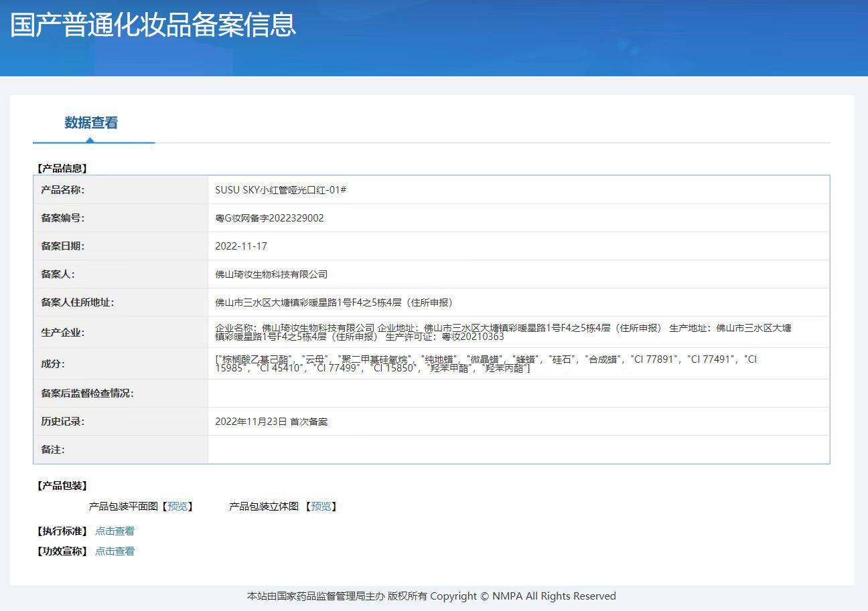Click the 生产企业 row label
The width and height of the screenshot is (868, 611).
[x=63, y=333]
